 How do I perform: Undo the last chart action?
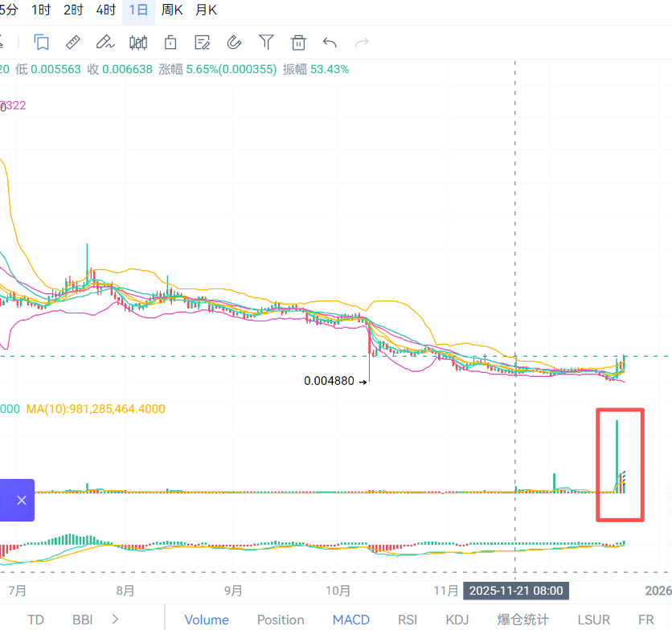point(330,42)
